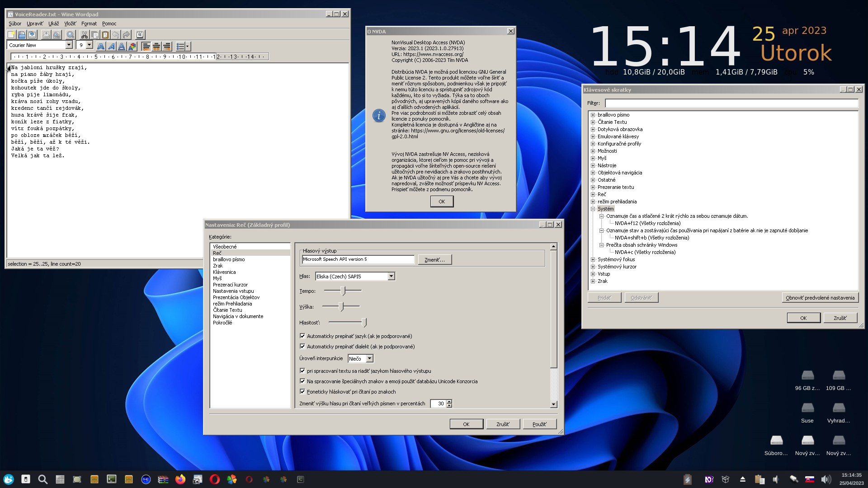This screenshot has height=488, width=868.
Task: Toggle 'Automaticky prepínať dialekt' checkbox
Action: (302, 346)
